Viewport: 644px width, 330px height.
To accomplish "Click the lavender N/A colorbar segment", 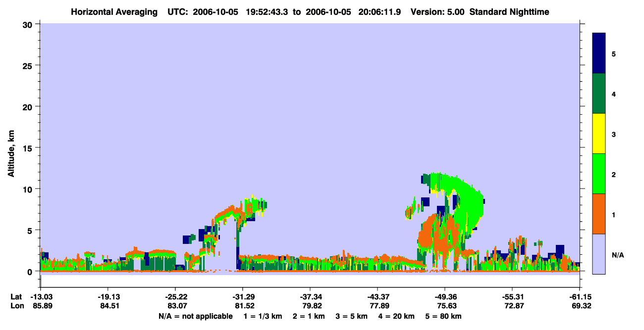I will coord(599,253).
